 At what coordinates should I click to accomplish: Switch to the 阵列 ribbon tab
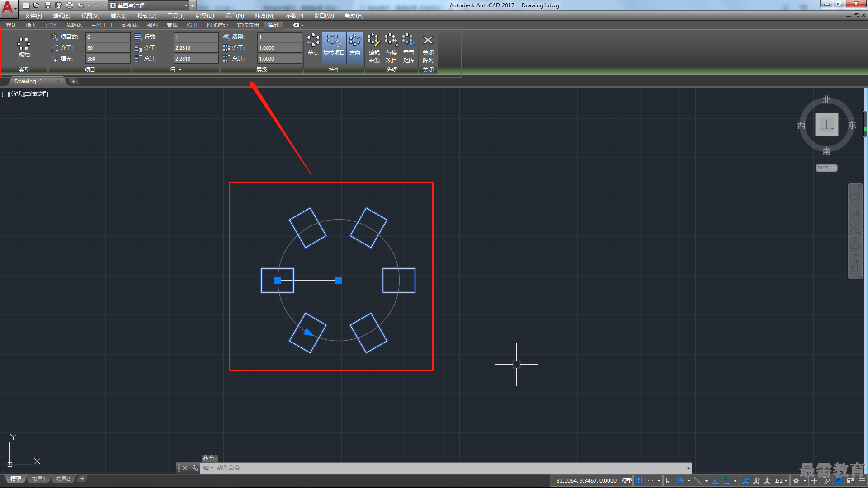273,25
